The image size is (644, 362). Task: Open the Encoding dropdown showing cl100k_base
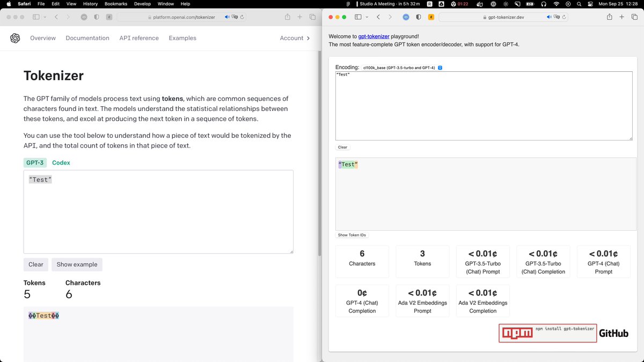(x=402, y=68)
